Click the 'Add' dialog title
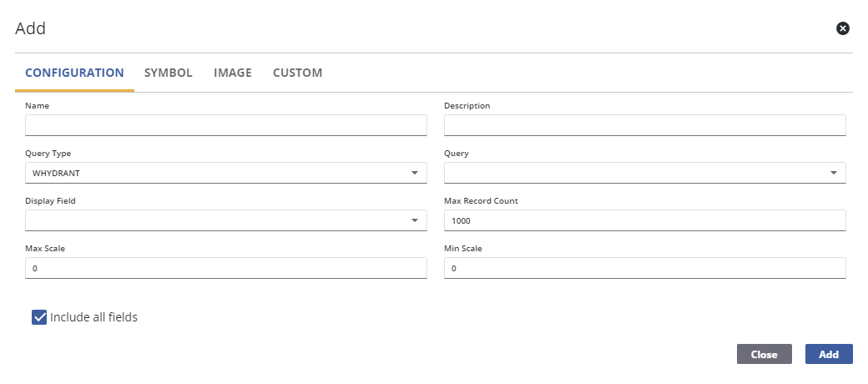This screenshot has width=868, height=384. 30,28
